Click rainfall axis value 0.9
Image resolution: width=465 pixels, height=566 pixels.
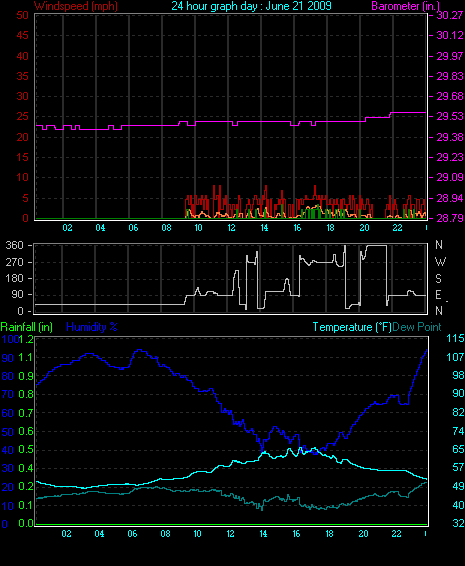click(26, 376)
